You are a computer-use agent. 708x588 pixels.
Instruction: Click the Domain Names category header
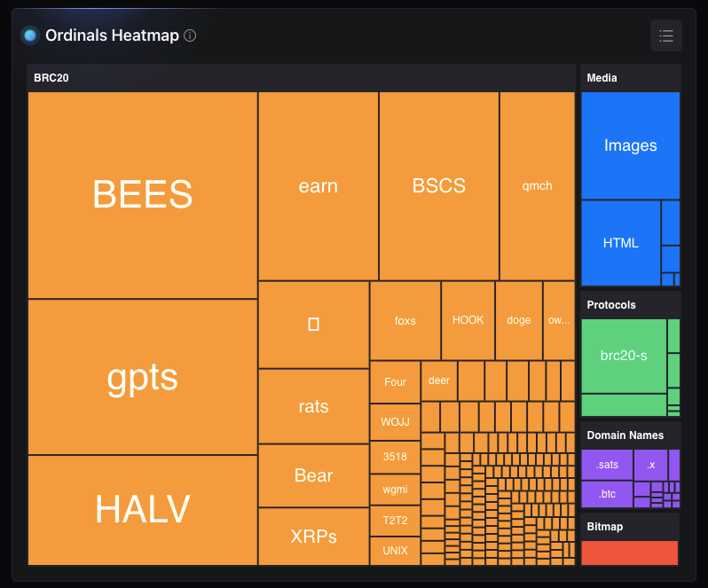(x=630, y=435)
